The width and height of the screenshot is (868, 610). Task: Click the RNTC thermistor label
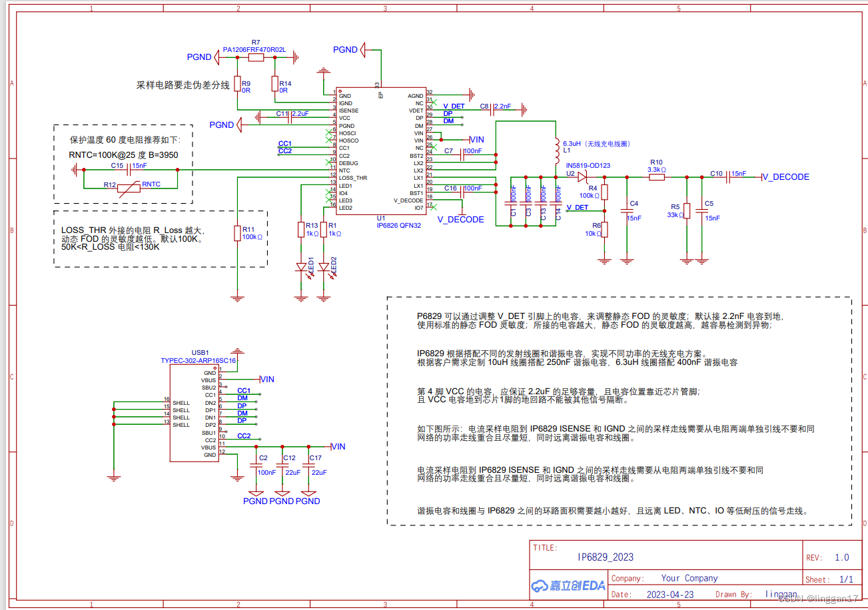[x=151, y=184]
